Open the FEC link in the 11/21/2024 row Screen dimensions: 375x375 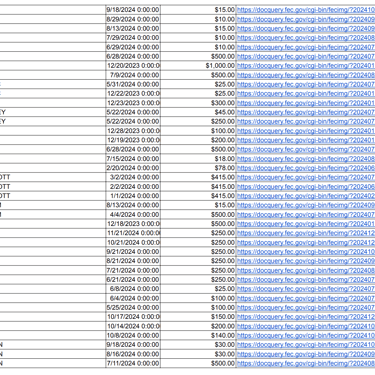[306, 233]
